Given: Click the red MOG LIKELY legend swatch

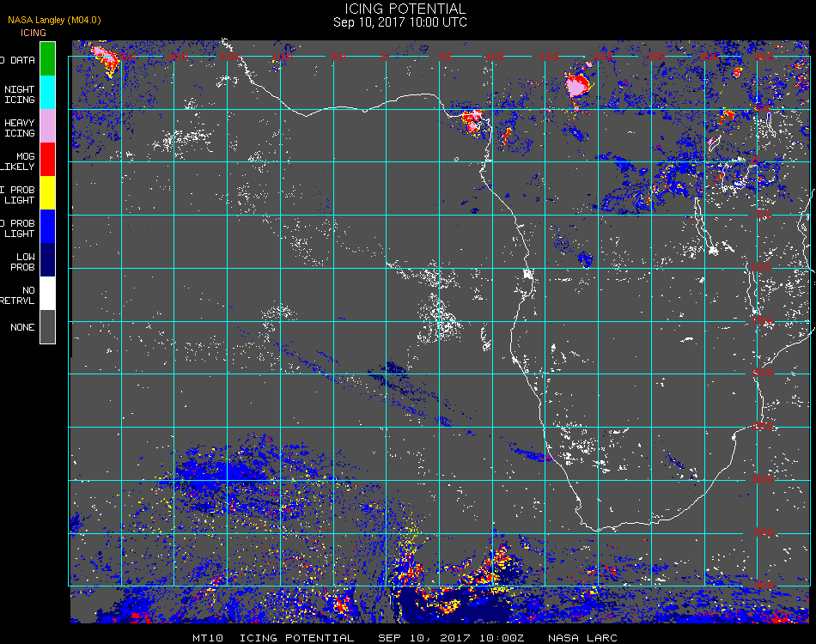Looking at the screenshot, I should point(47,160).
